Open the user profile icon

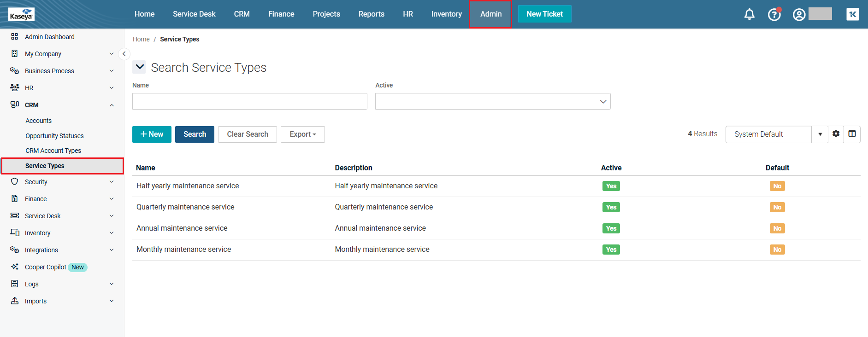pyautogui.click(x=799, y=15)
